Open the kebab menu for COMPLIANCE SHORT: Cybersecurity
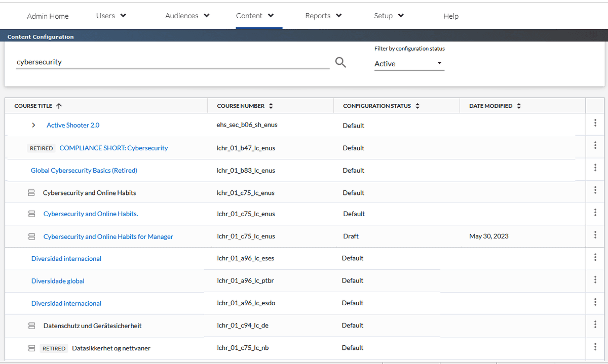Viewport: 608px width, 364px height. [x=595, y=145]
